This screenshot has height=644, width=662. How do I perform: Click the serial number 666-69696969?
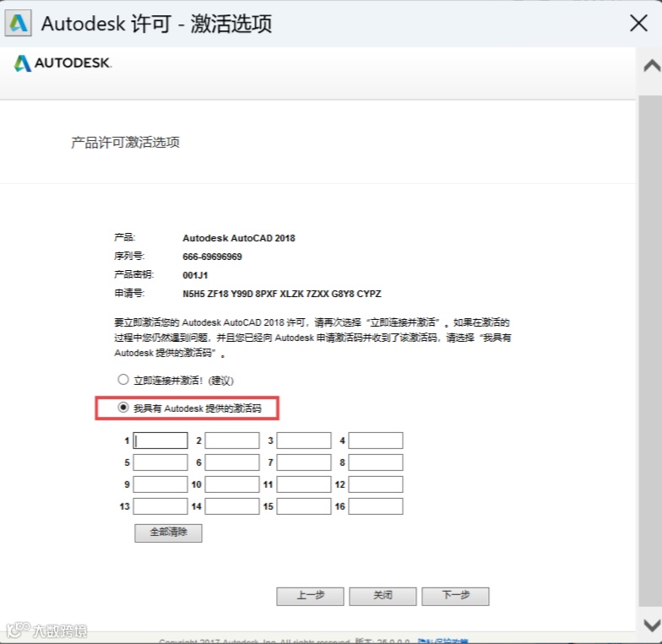click(x=213, y=257)
